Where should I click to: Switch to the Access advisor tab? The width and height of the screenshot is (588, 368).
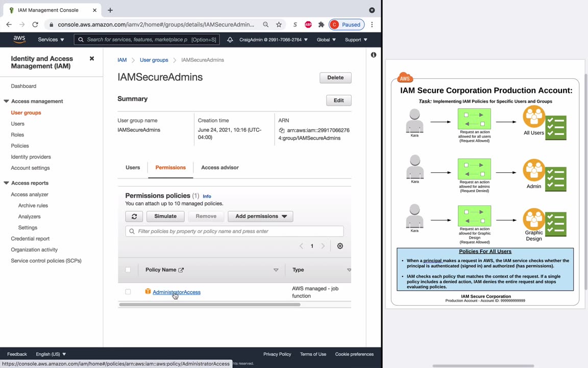coord(220,168)
